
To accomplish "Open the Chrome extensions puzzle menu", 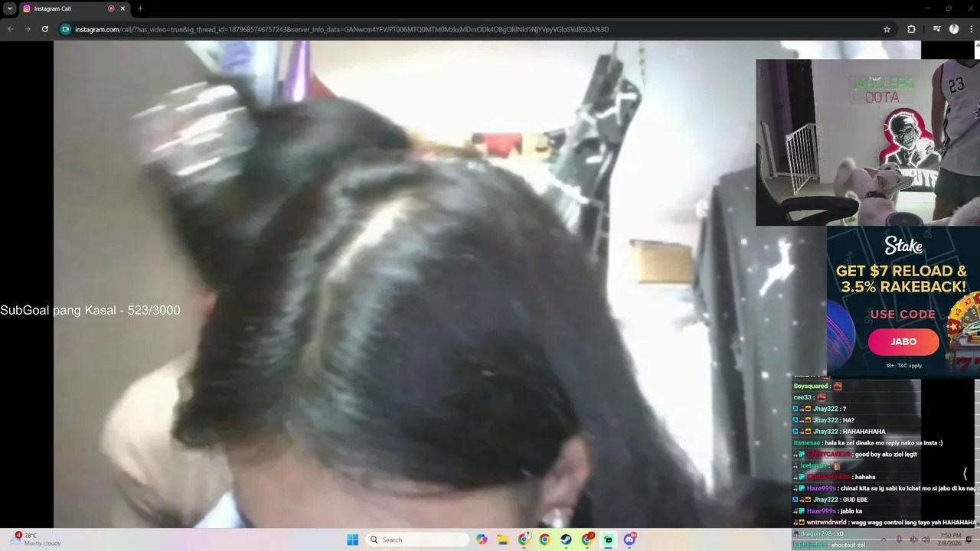I will point(911,29).
